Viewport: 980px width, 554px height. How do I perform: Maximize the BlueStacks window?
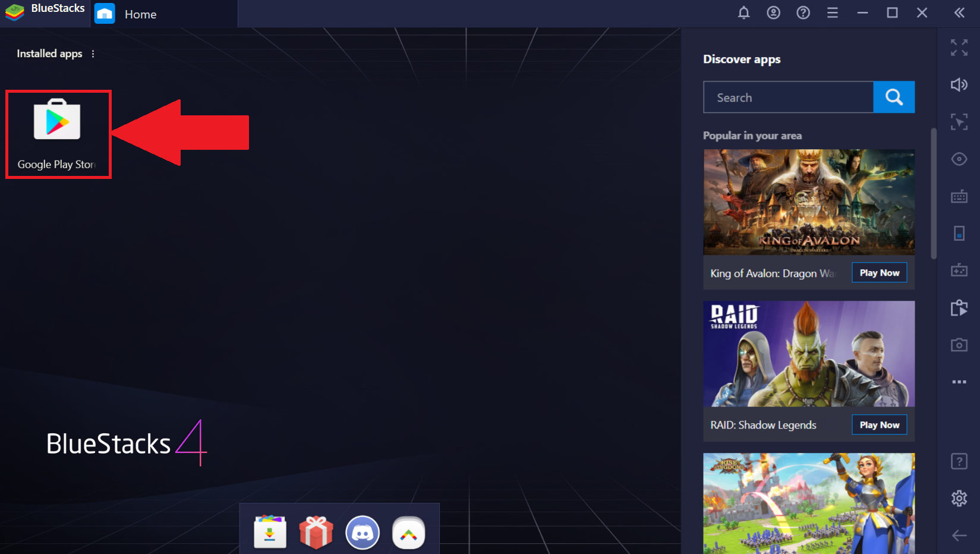click(892, 12)
